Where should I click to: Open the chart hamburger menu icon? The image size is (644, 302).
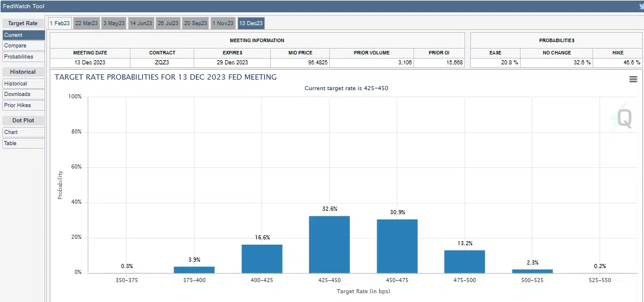point(633,79)
